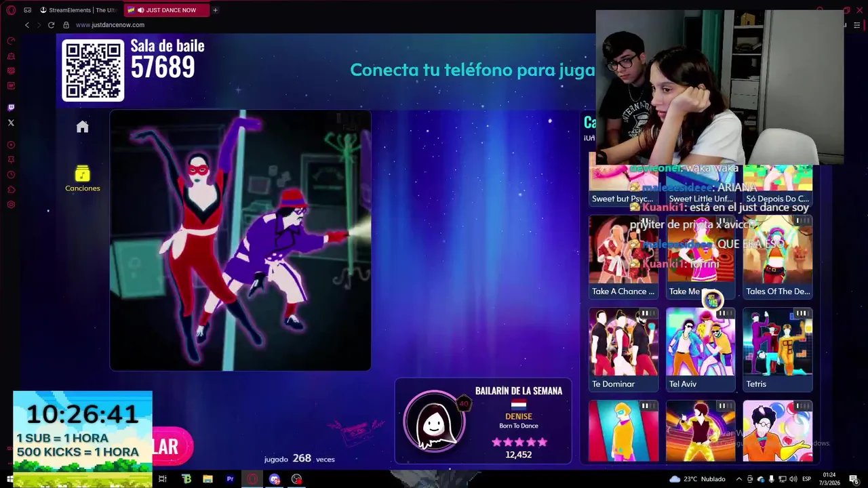Show site security padlock info
Image resolution: width=868 pixels, height=488 pixels.
(x=66, y=25)
